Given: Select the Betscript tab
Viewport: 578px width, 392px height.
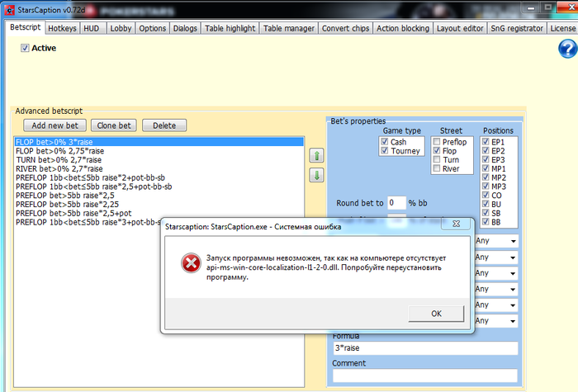Looking at the screenshot, I should click(x=25, y=27).
